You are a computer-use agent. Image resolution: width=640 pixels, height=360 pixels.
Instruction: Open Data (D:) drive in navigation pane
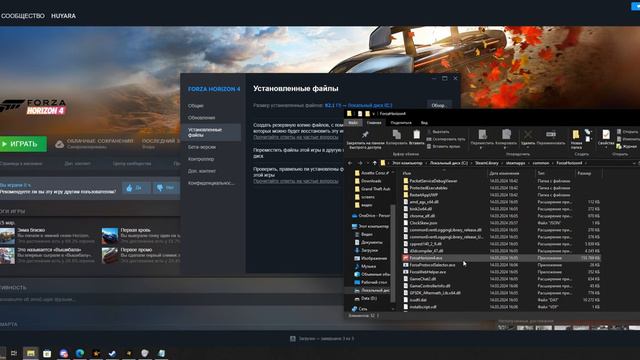(x=369, y=298)
